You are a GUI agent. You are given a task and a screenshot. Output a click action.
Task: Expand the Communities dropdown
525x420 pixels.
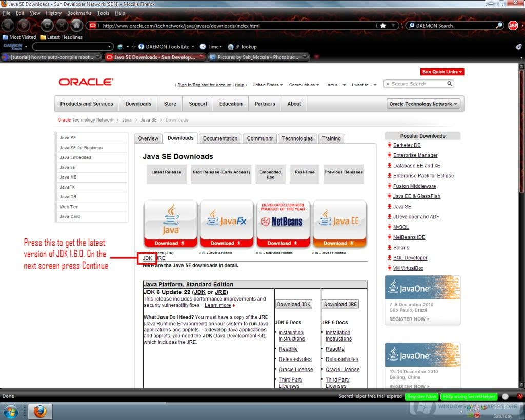(304, 85)
